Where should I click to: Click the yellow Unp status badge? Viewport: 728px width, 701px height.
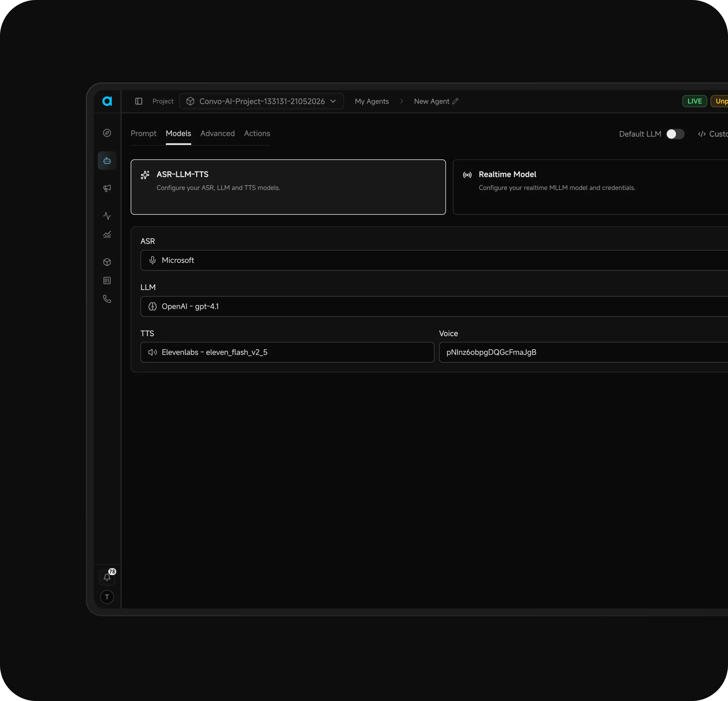[x=720, y=101]
